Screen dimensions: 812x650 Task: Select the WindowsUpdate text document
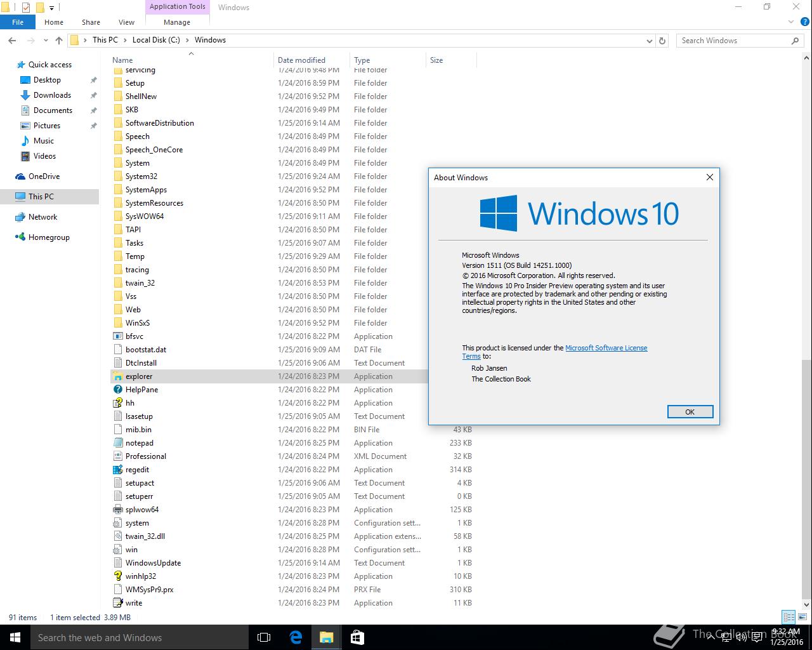[153, 563]
